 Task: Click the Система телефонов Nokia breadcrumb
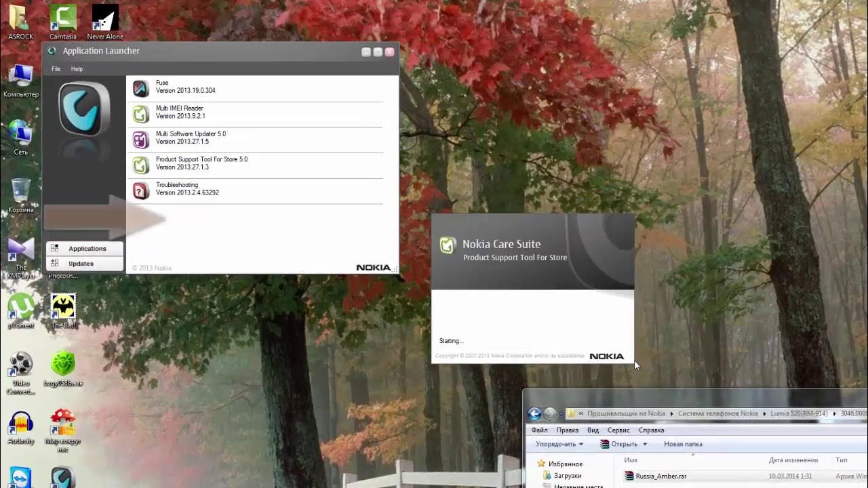[x=717, y=413]
